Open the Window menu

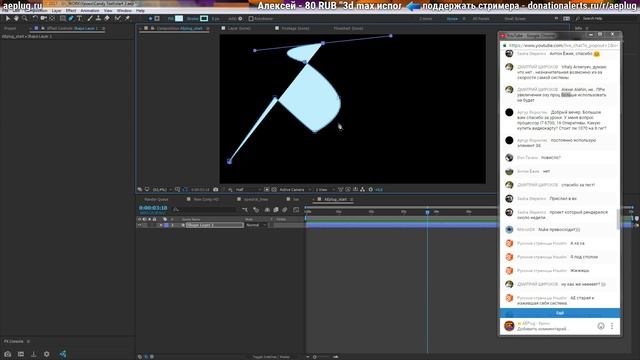click(x=124, y=11)
